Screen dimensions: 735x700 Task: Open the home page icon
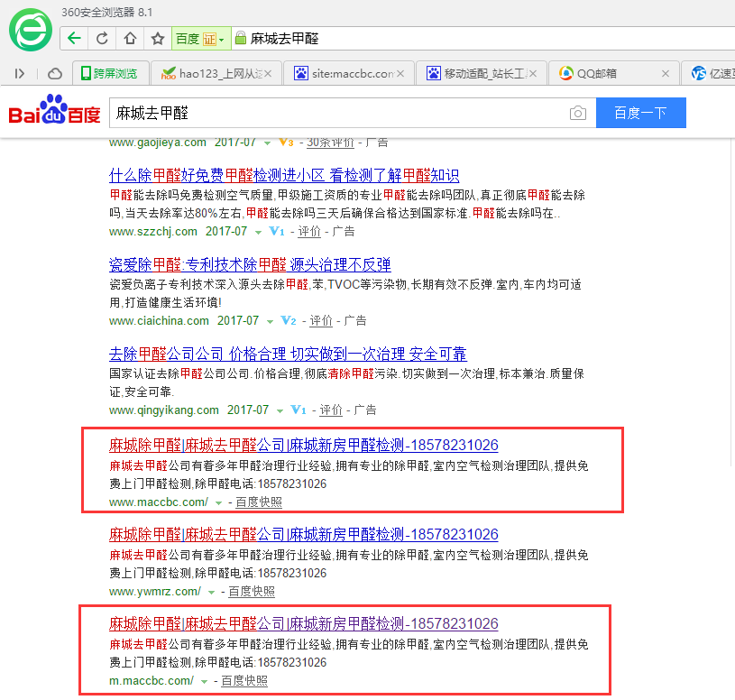pos(130,39)
